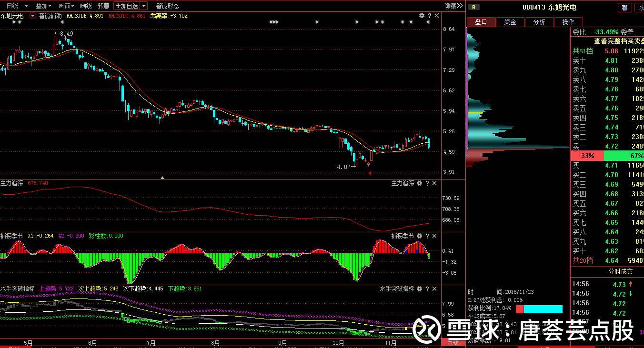Switch to the 分析 tab
Image resolution: width=644 pixels, height=348 pixels.
(539, 22)
